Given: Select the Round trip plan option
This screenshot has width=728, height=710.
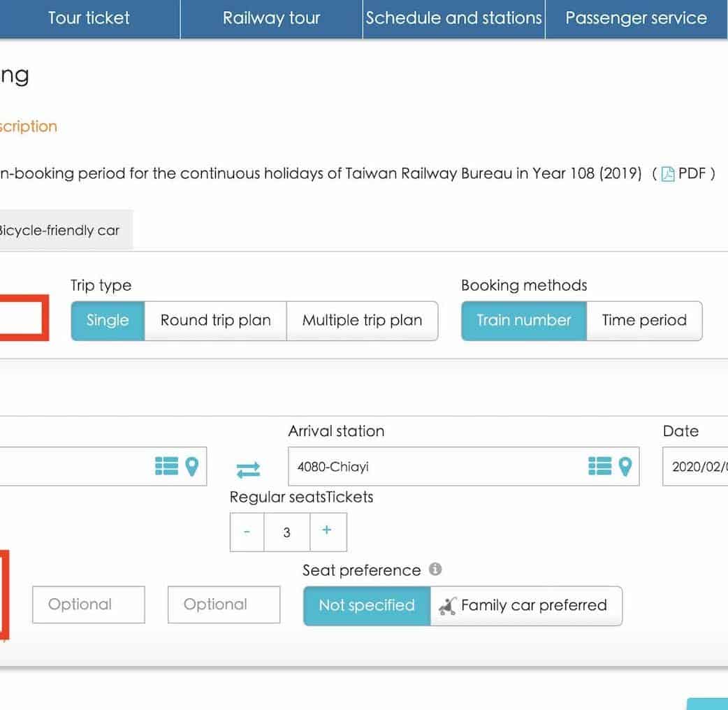Looking at the screenshot, I should point(215,321).
